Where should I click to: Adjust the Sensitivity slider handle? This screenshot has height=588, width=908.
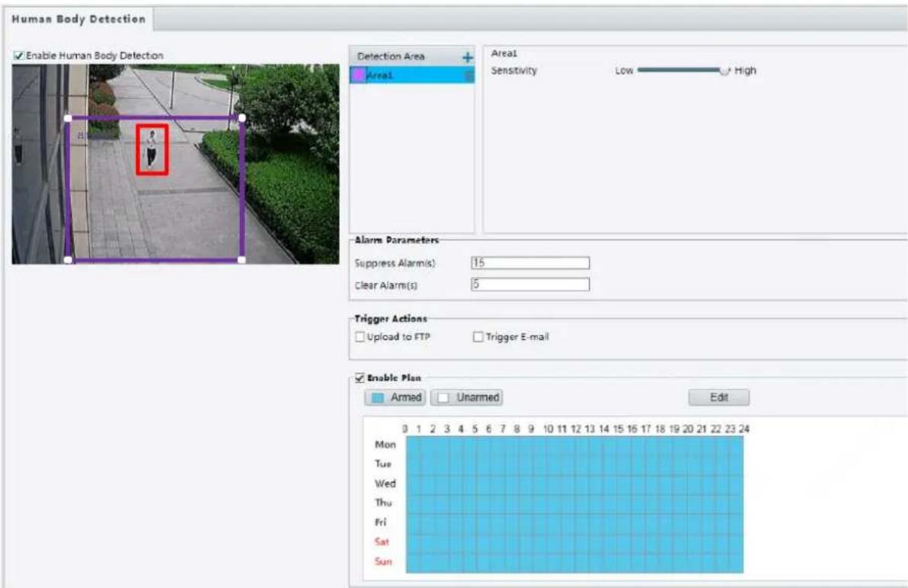click(x=724, y=70)
